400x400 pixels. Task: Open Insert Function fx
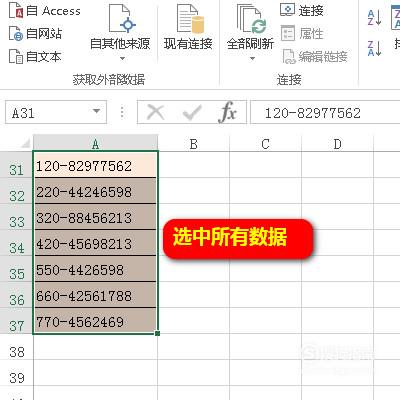point(228,112)
